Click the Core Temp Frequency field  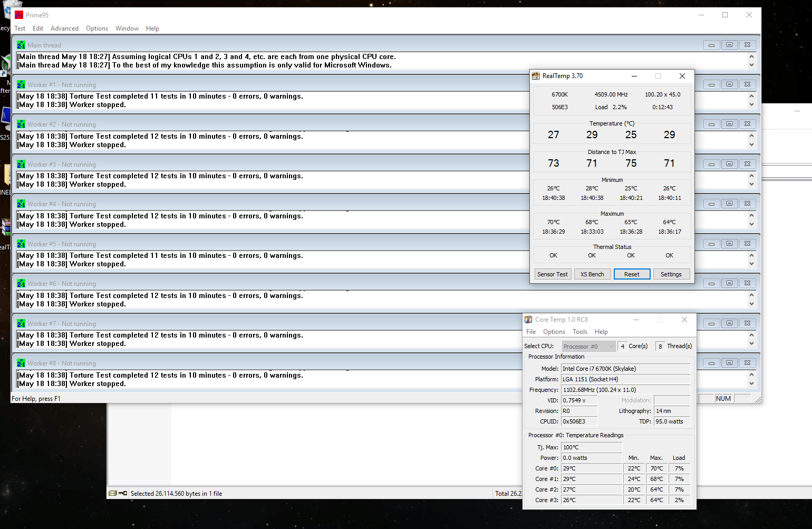[x=625, y=390]
